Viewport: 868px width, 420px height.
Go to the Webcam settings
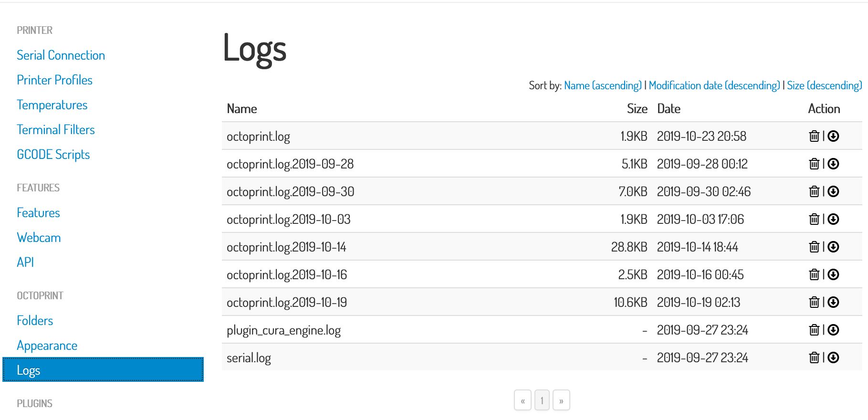pyautogui.click(x=39, y=238)
